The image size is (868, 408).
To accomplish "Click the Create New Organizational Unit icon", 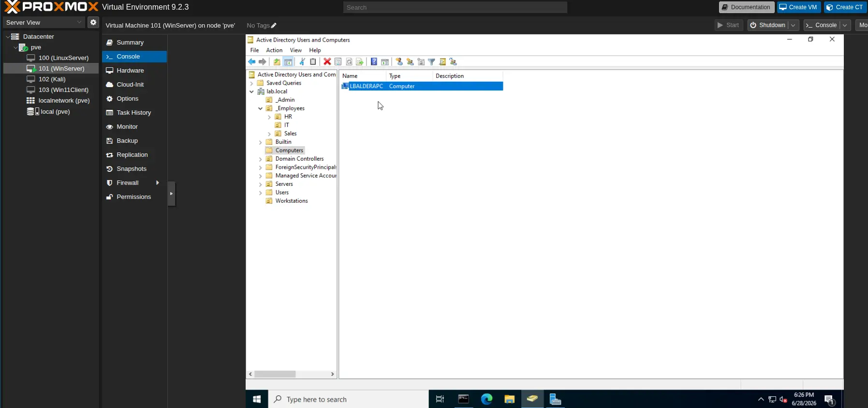I will pos(421,61).
